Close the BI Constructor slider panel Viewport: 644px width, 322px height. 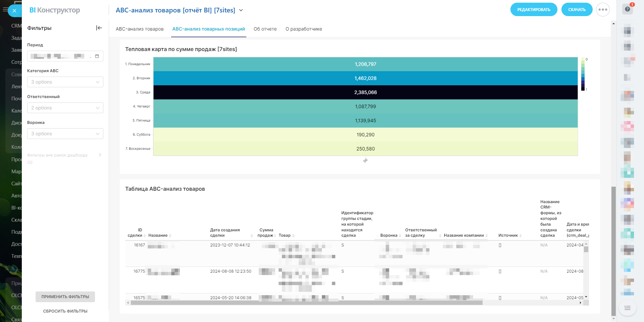14,11
